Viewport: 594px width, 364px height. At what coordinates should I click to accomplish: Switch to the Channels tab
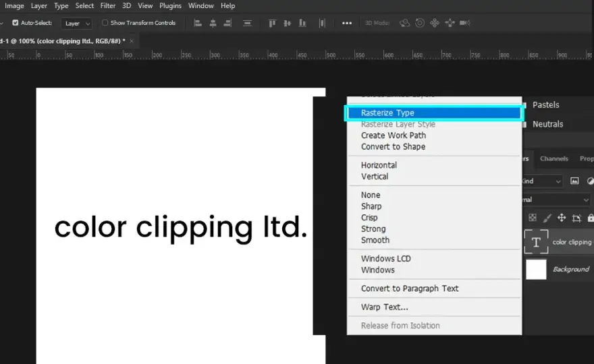point(554,158)
